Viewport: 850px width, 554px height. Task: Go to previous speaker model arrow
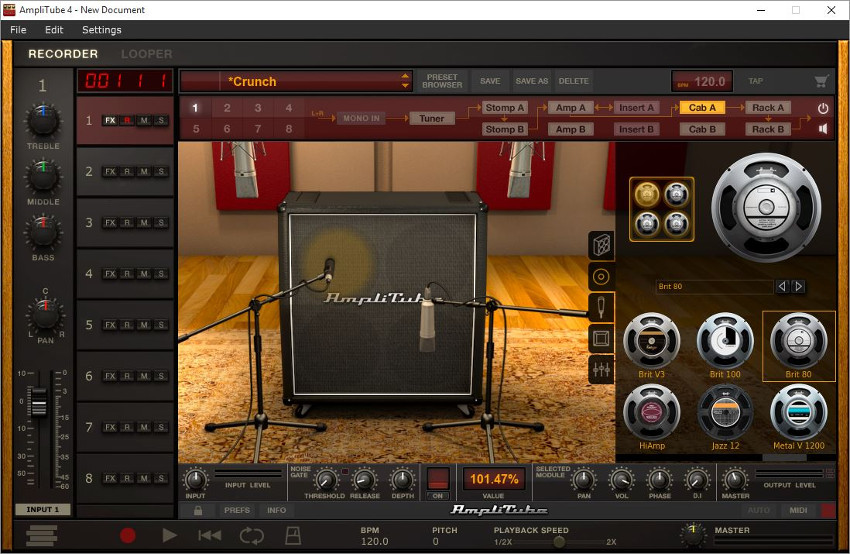[x=782, y=286]
